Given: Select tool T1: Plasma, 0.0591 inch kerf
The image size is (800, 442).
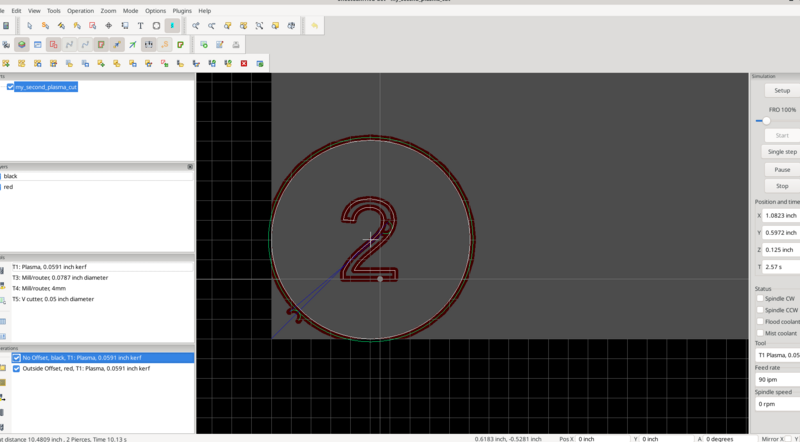Looking at the screenshot, I should (x=102, y=267).
